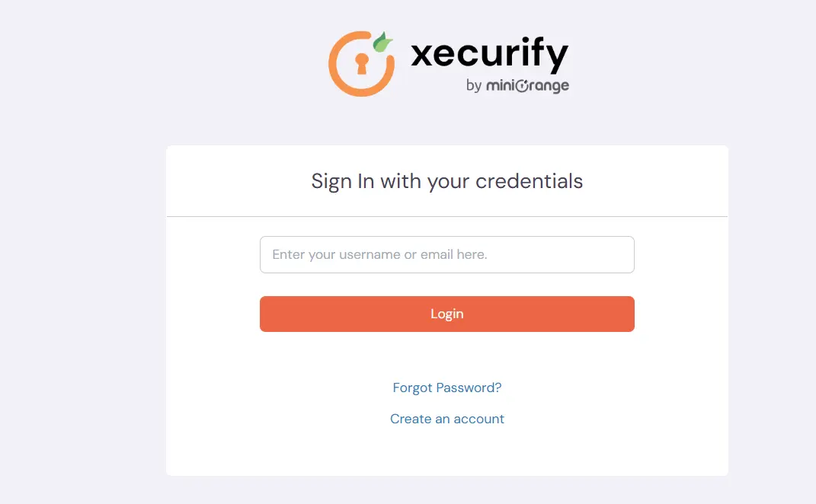Click the username or email input field
The image size is (816, 504).
[446, 254]
